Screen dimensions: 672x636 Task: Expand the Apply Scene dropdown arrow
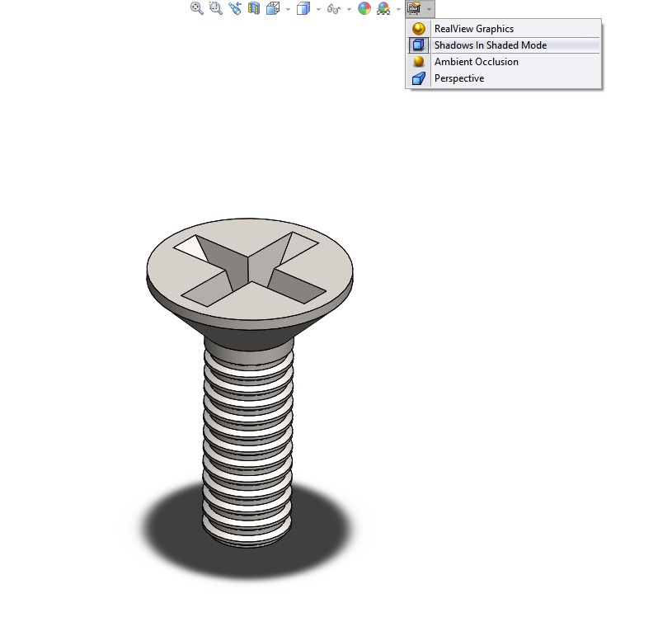[398, 9]
